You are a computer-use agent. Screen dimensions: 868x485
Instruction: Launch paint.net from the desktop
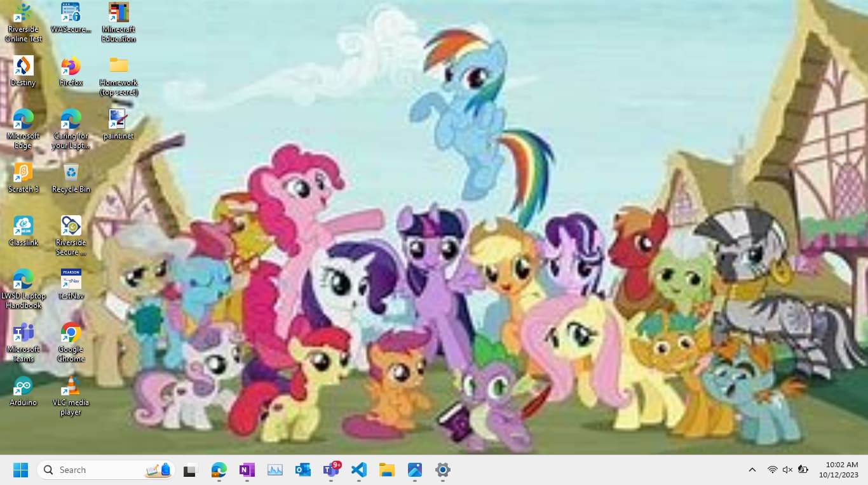118,124
